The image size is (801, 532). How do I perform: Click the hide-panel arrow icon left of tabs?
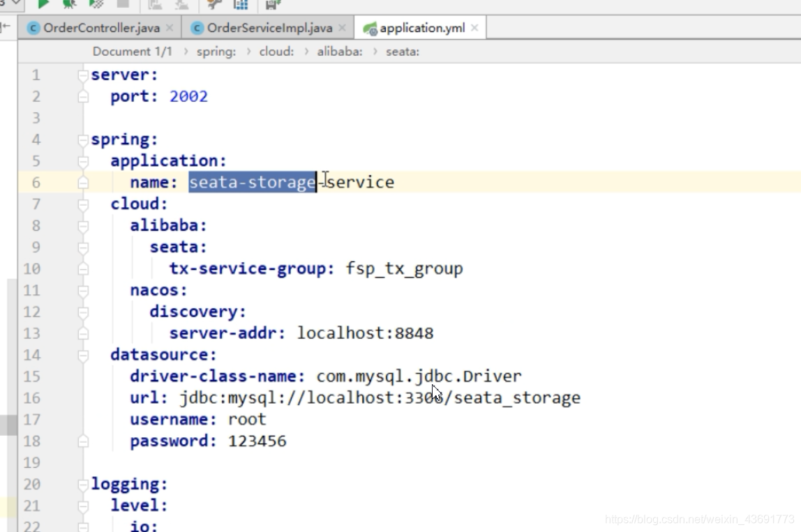pyautogui.click(x=6, y=26)
